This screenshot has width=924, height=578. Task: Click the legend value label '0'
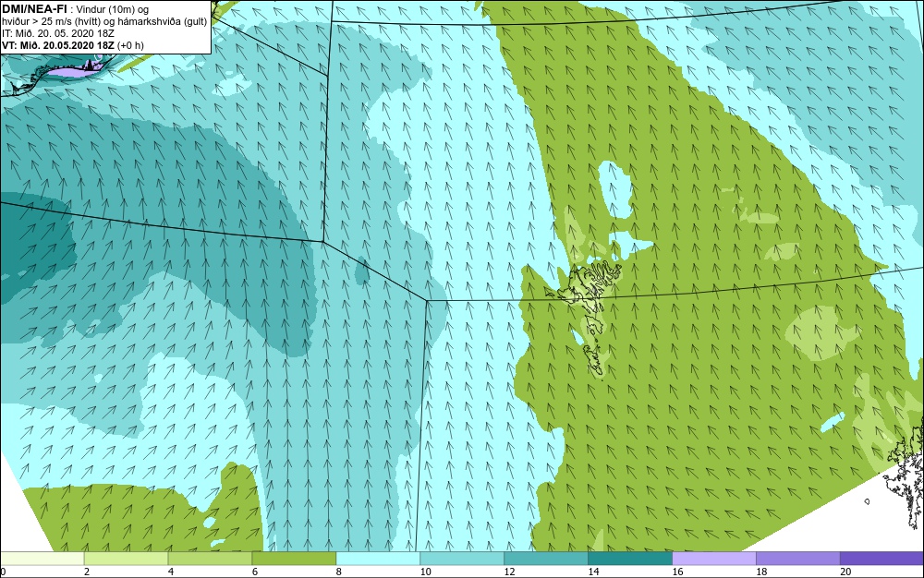3,572
